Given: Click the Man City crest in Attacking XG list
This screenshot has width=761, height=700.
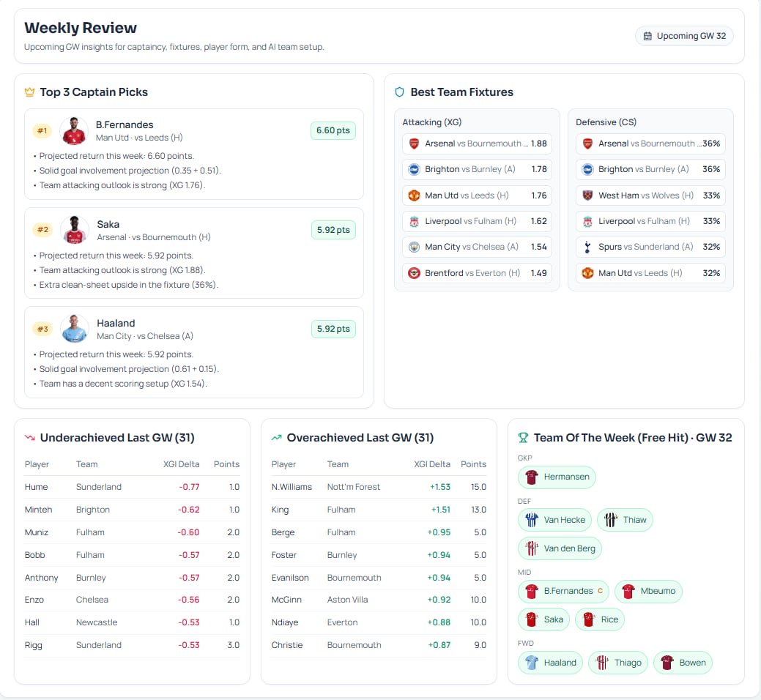Looking at the screenshot, I should pos(414,247).
